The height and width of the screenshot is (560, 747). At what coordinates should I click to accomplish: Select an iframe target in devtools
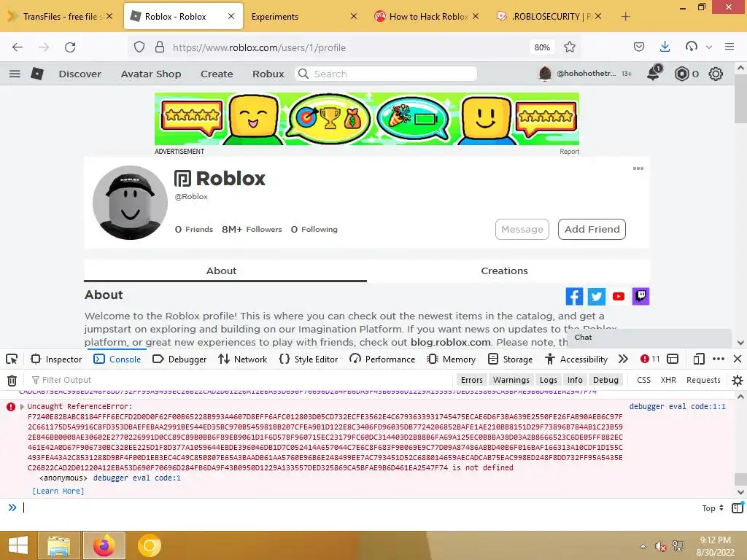(x=672, y=359)
